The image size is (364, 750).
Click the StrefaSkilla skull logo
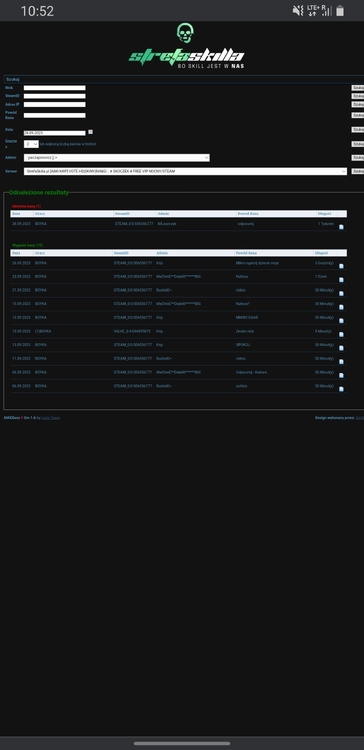[185, 33]
